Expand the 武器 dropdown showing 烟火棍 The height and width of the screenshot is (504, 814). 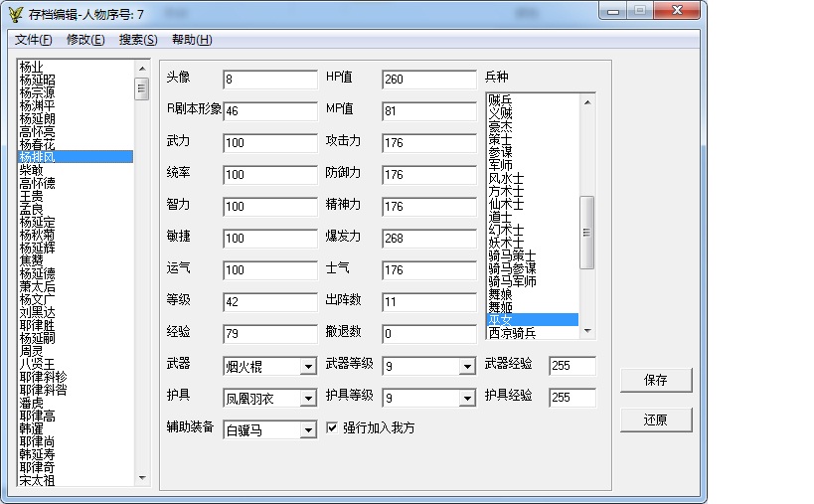[308, 367]
